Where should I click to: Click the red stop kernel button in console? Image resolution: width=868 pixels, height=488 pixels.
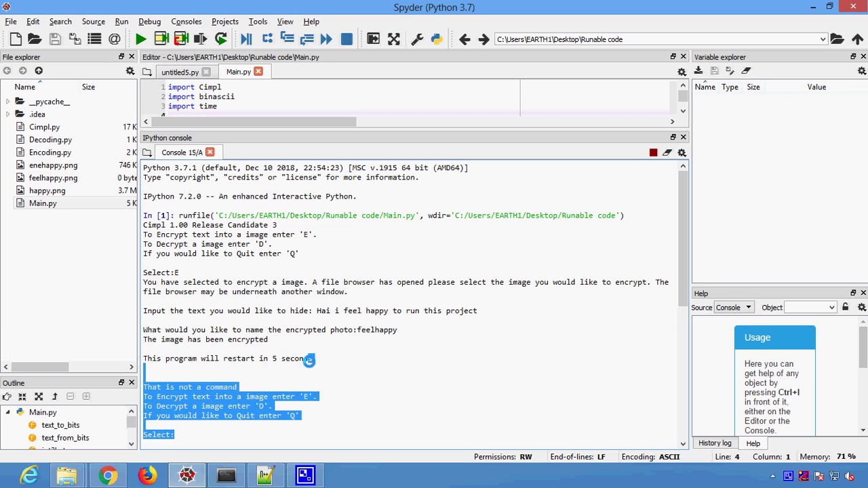point(653,152)
